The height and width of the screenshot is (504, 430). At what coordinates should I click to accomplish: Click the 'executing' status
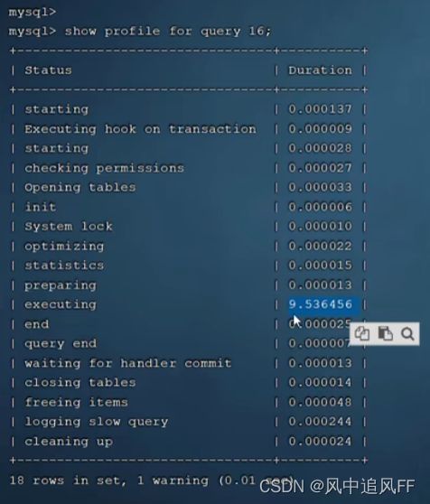(61, 304)
